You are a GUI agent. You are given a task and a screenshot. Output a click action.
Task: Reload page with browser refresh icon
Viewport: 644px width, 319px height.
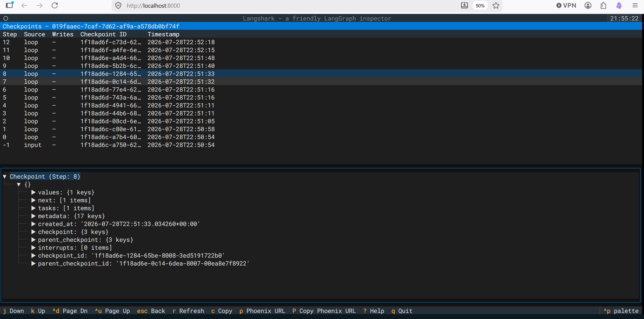(x=55, y=5)
